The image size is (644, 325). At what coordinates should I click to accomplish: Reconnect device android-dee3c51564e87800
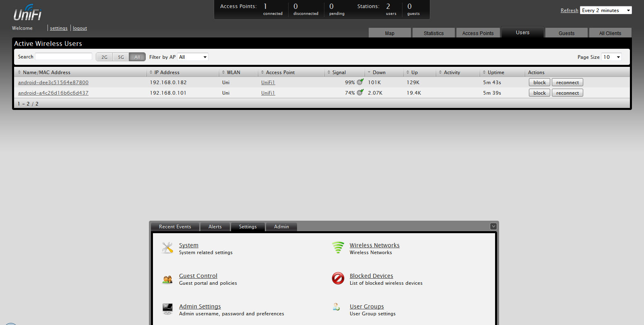[568, 82]
